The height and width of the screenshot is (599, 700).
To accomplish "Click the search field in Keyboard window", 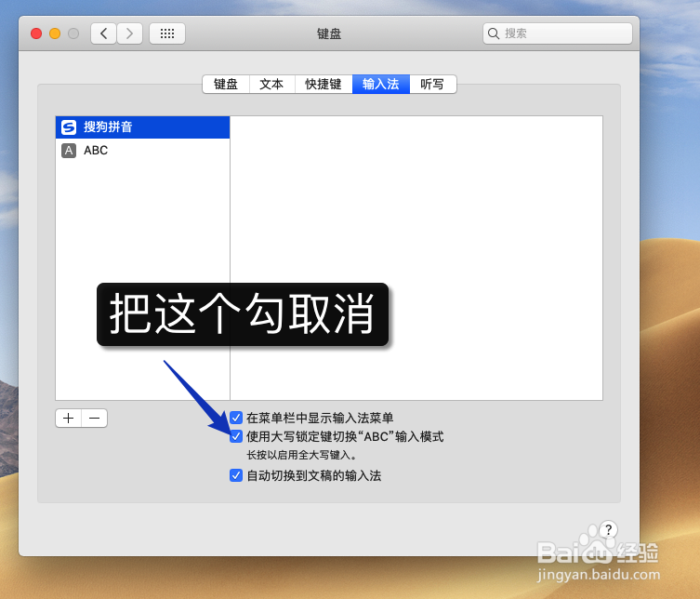I will 558,33.
